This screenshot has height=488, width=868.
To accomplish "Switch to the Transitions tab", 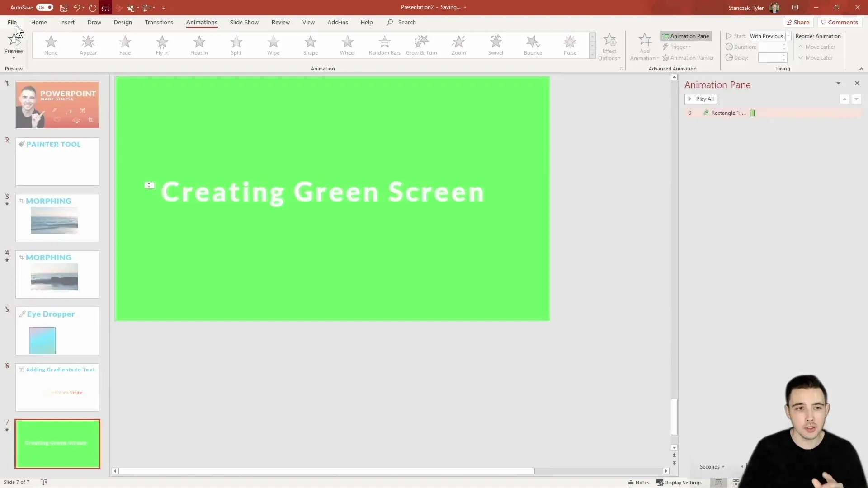I will (159, 22).
